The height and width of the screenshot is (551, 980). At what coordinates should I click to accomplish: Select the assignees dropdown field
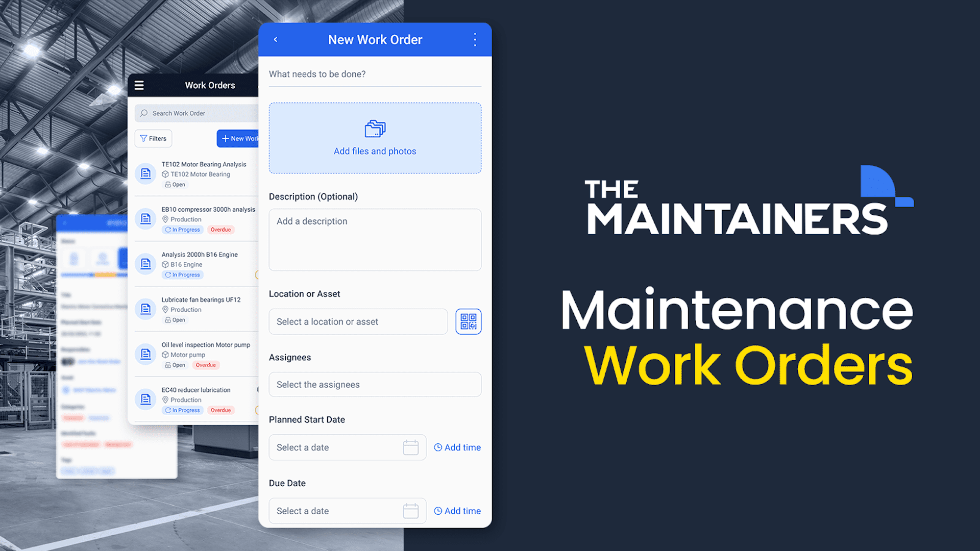tap(375, 384)
